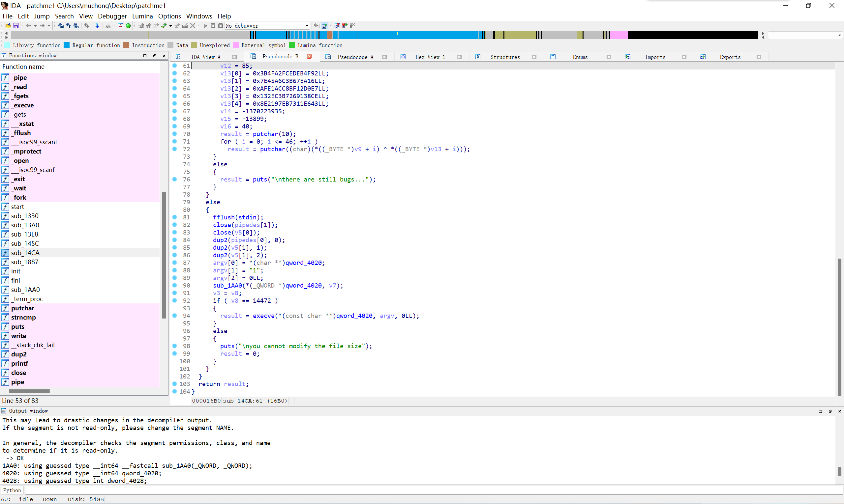Image resolution: width=844 pixels, height=504 pixels.
Task: Click the Convert to data icon
Action: point(149,26)
